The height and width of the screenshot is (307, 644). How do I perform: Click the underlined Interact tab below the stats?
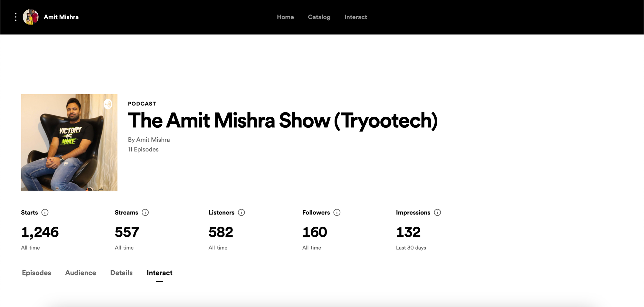coord(159,273)
